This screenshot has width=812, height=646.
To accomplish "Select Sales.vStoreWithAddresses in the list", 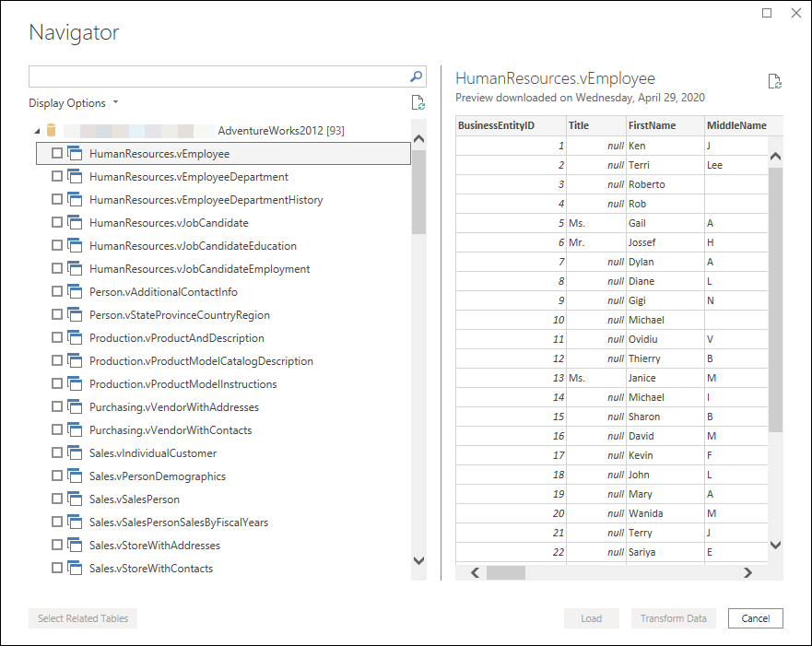I will pos(154,546).
